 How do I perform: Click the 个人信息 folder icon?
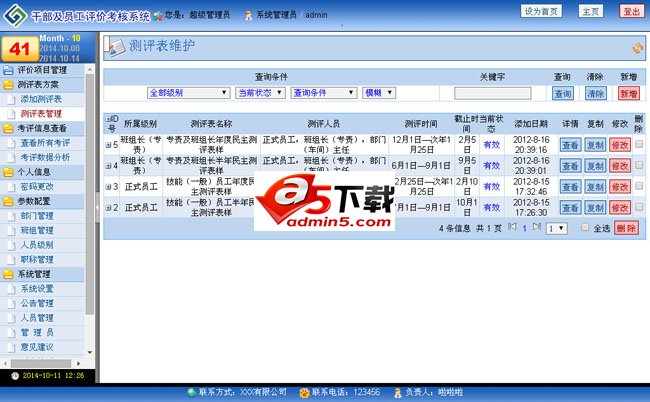tap(8, 172)
